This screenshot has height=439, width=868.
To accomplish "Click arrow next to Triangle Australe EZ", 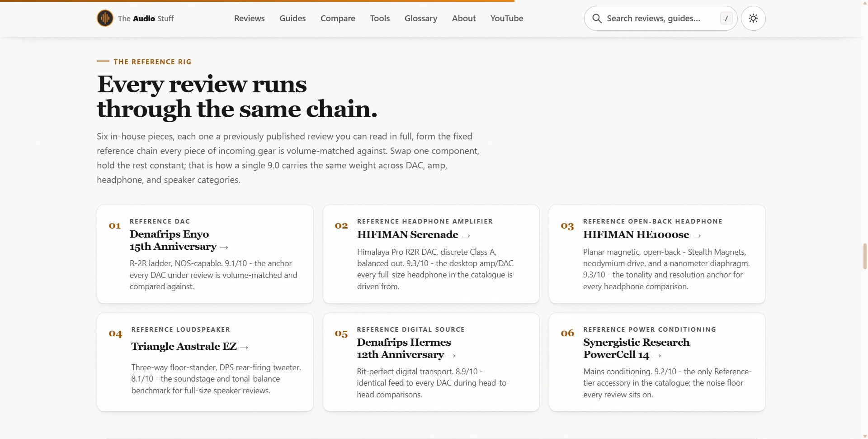I will (x=244, y=347).
